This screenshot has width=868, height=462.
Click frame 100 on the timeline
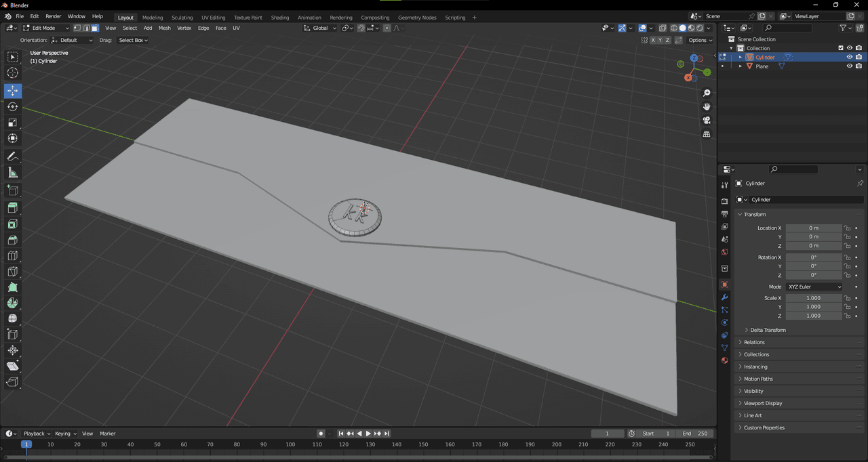coord(290,444)
